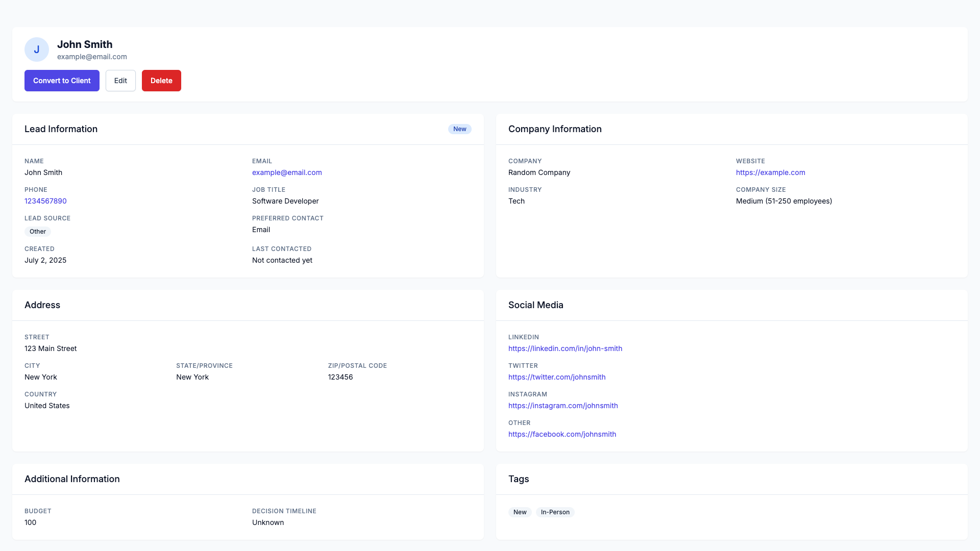This screenshot has width=980, height=551.
Task: Open the LinkedIn profile link
Action: pyautogui.click(x=565, y=348)
